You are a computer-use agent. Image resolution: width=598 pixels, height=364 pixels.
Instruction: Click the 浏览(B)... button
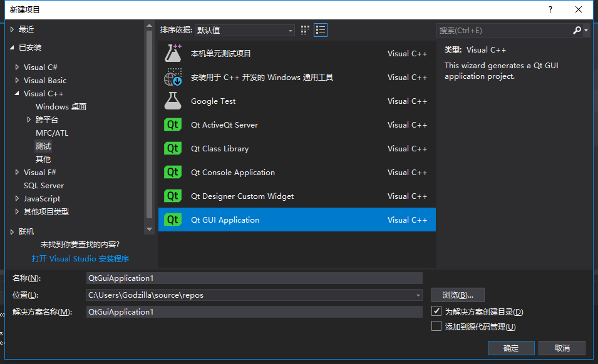pos(458,295)
